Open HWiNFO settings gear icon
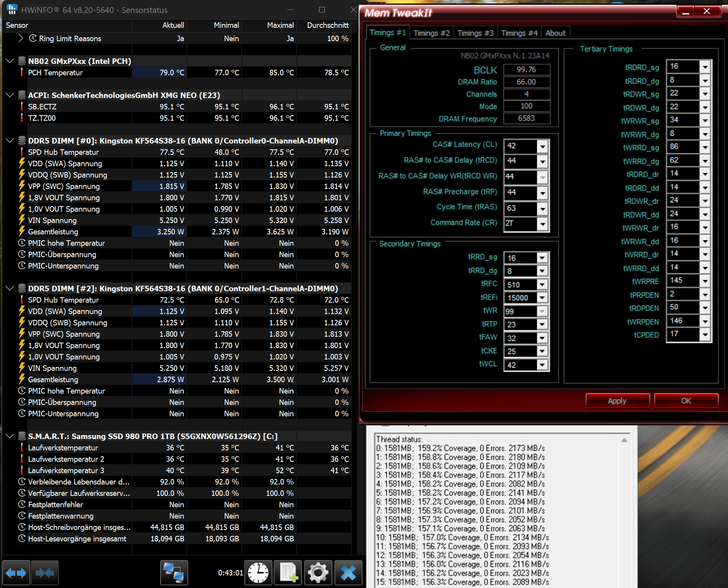 [x=318, y=573]
